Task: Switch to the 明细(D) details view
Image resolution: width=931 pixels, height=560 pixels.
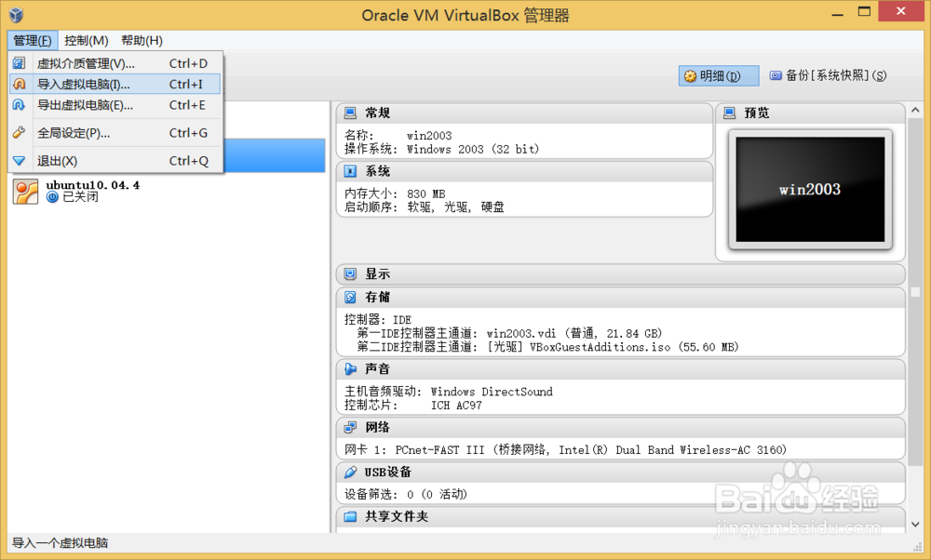Action: 719,76
